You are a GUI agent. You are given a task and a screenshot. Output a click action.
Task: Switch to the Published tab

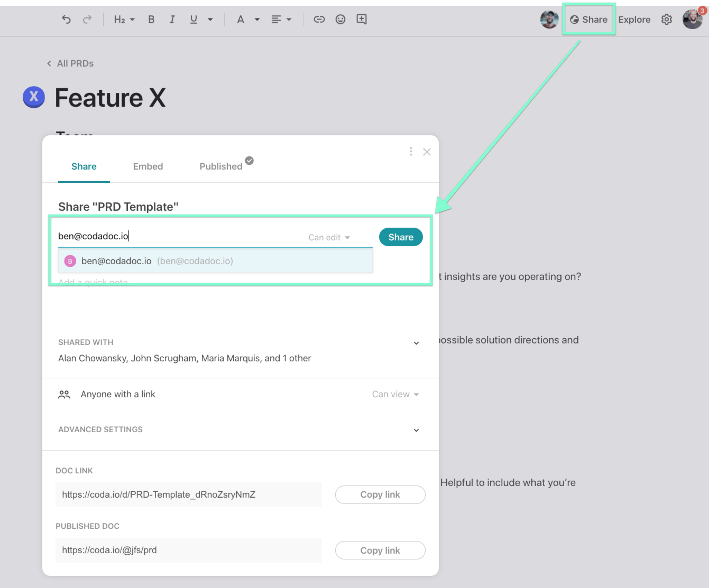pos(221,166)
